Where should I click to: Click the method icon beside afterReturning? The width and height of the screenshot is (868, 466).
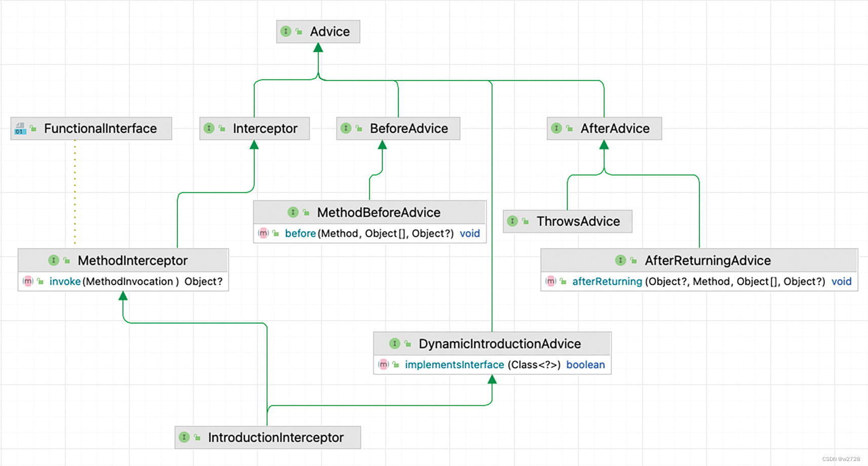[551, 282]
